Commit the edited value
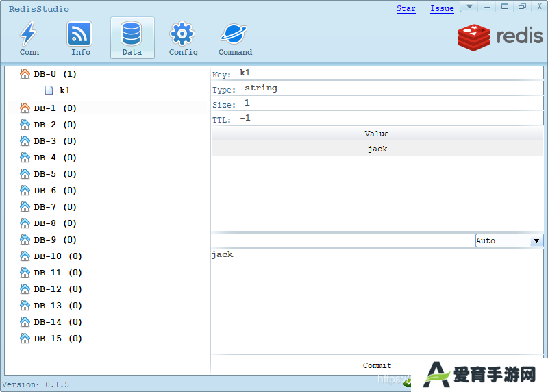548x392 pixels. coord(377,365)
